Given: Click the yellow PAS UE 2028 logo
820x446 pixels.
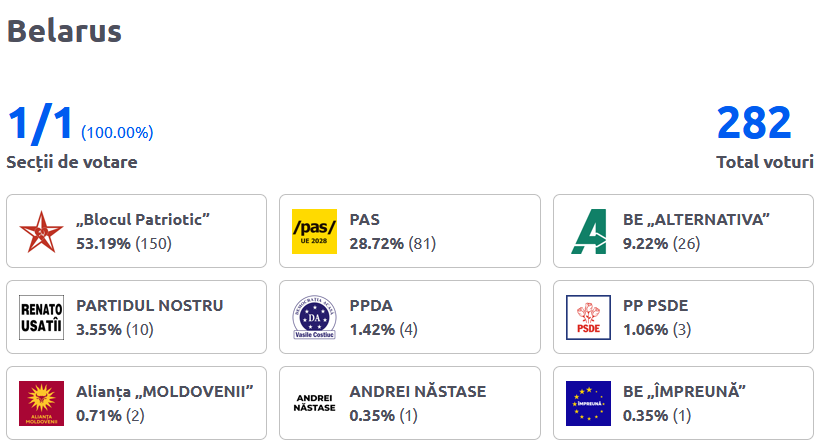Looking at the screenshot, I should point(314,232).
